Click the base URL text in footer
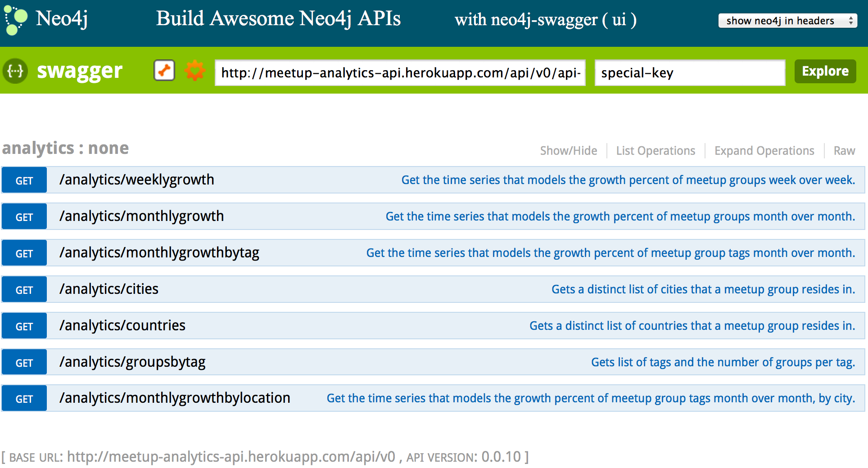The image size is (868, 468). [231, 457]
